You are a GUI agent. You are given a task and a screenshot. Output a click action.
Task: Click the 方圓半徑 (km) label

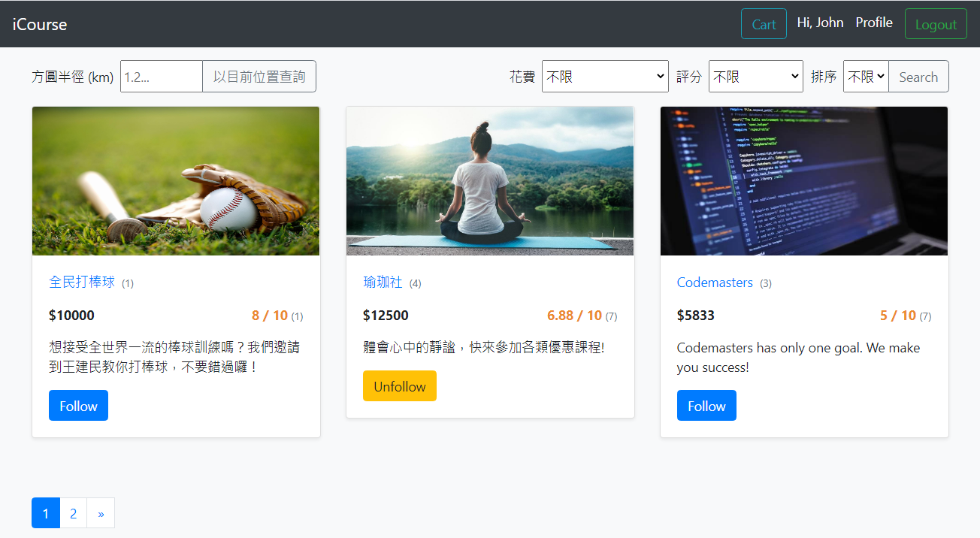[73, 77]
